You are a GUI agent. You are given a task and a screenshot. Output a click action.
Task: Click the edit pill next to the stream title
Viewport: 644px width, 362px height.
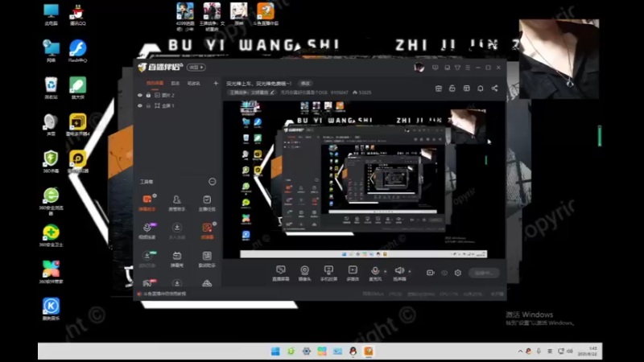click(305, 84)
